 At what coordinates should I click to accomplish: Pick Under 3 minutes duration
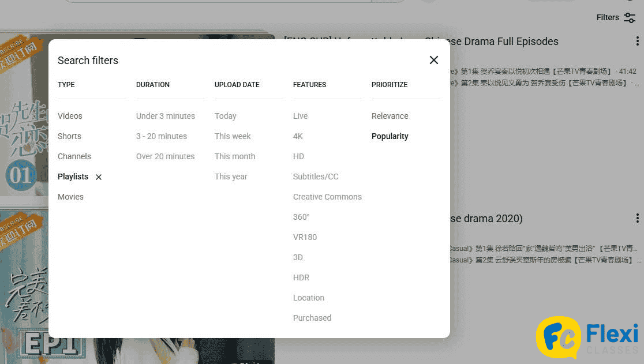(x=166, y=116)
